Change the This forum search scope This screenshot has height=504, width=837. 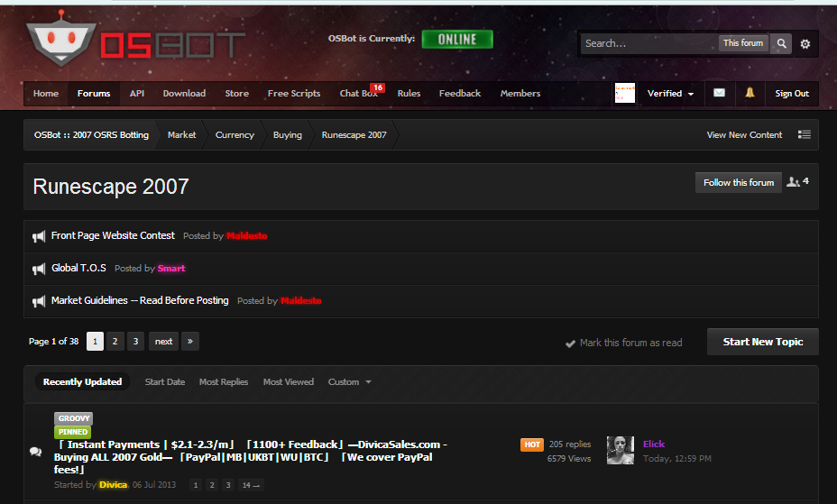pos(743,42)
